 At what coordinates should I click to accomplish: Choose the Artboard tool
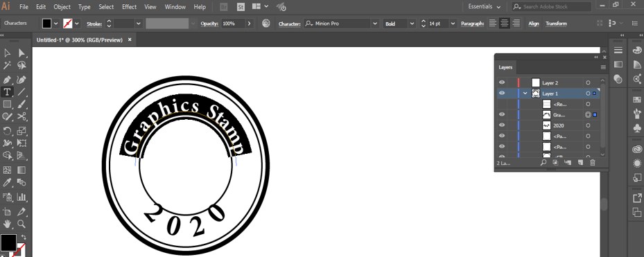click(7, 212)
